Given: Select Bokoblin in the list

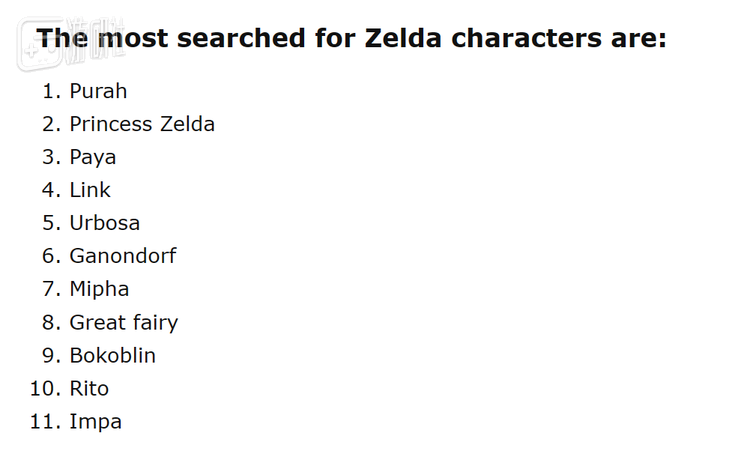Looking at the screenshot, I should pyautogui.click(x=112, y=355).
